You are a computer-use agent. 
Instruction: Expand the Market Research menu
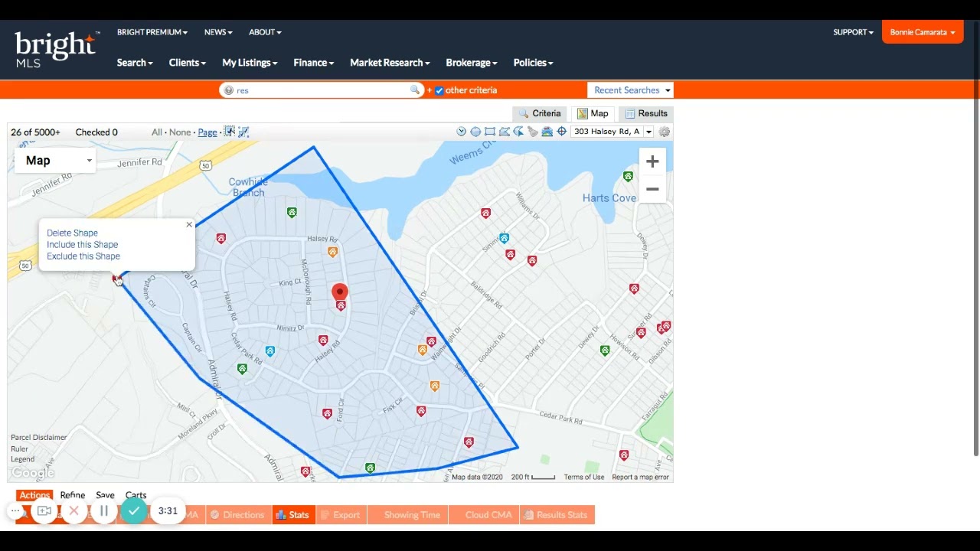[390, 63]
